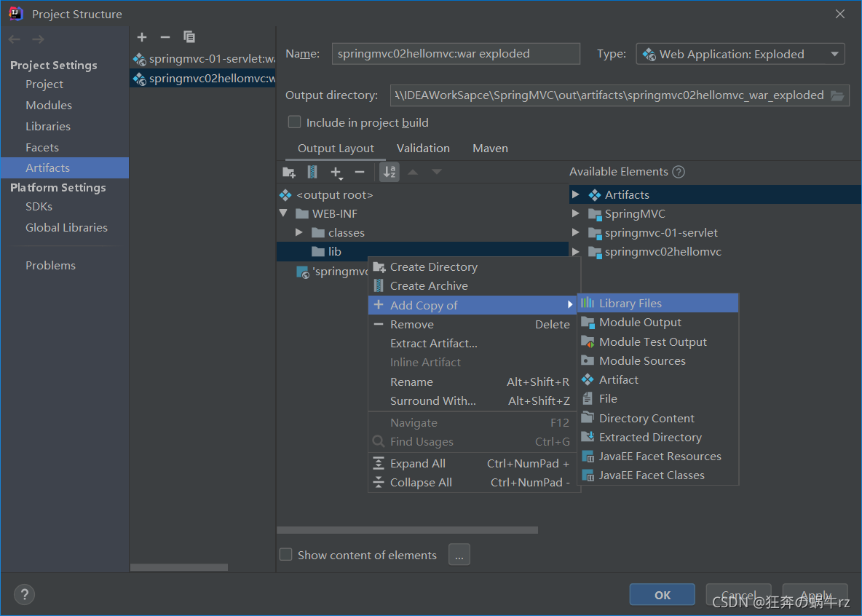Expand the Artifacts available element
Screen dimensions: 862x616
pos(576,194)
